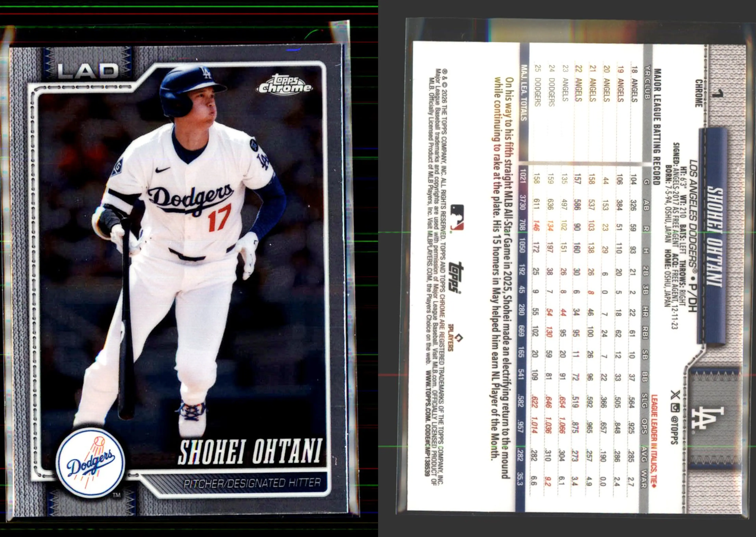Screen dimensions: 756x537
Task: Click the LEAGUE LEADER IN ITALICS, TIE legend
Action: pyautogui.click(x=654, y=441)
